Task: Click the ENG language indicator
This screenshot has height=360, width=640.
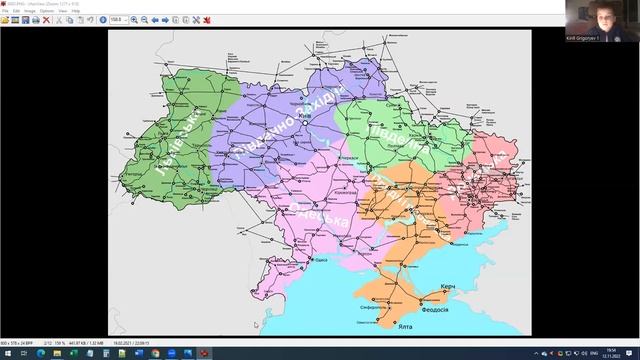Action: pos(594,353)
